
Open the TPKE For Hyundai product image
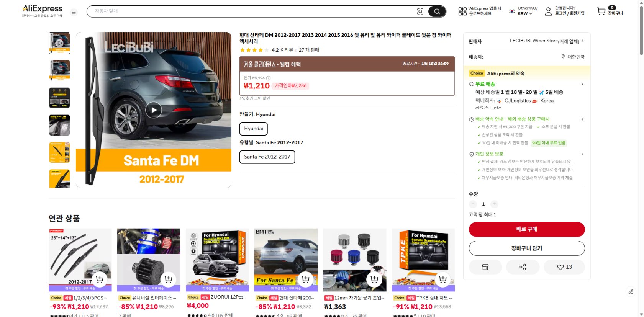click(423, 260)
